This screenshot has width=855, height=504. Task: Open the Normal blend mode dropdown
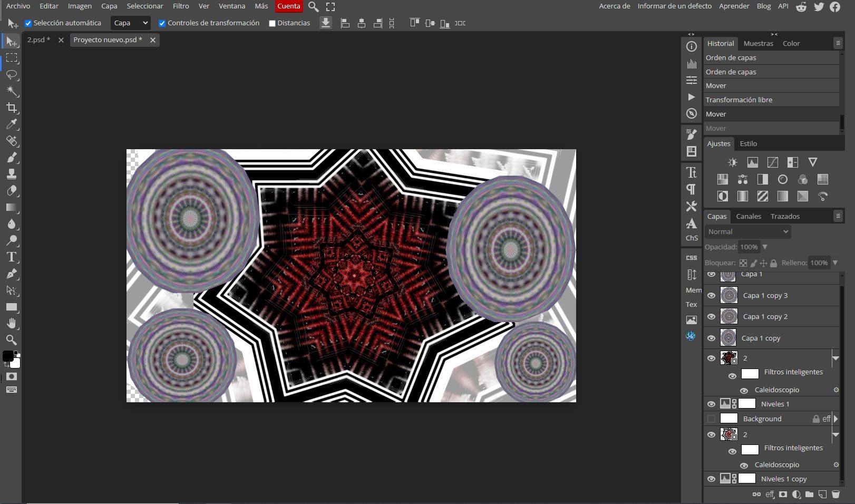(x=748, y=232)
